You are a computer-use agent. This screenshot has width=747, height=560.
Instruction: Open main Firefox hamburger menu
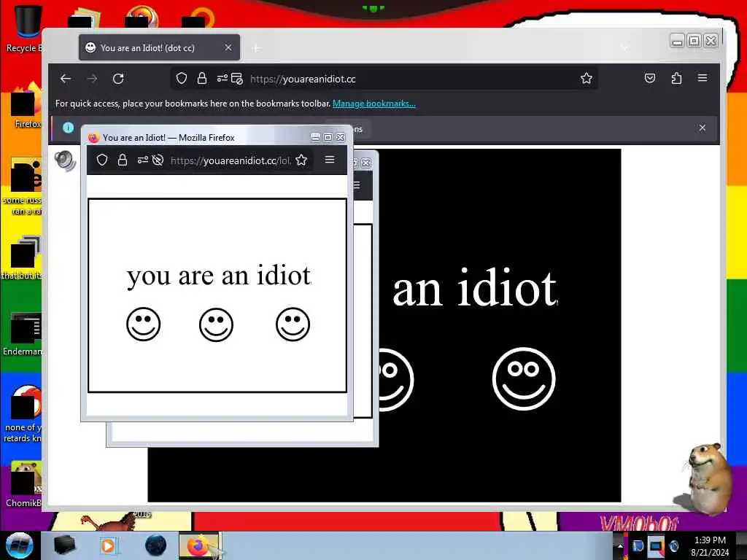[x=703, y=77]
